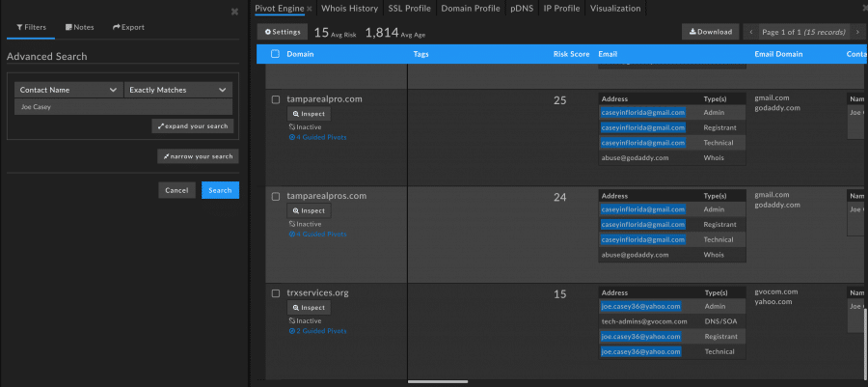Switch to SSL Profile tab
The height and width of the screenshot is (387, 868).
(x=410, y=9)
